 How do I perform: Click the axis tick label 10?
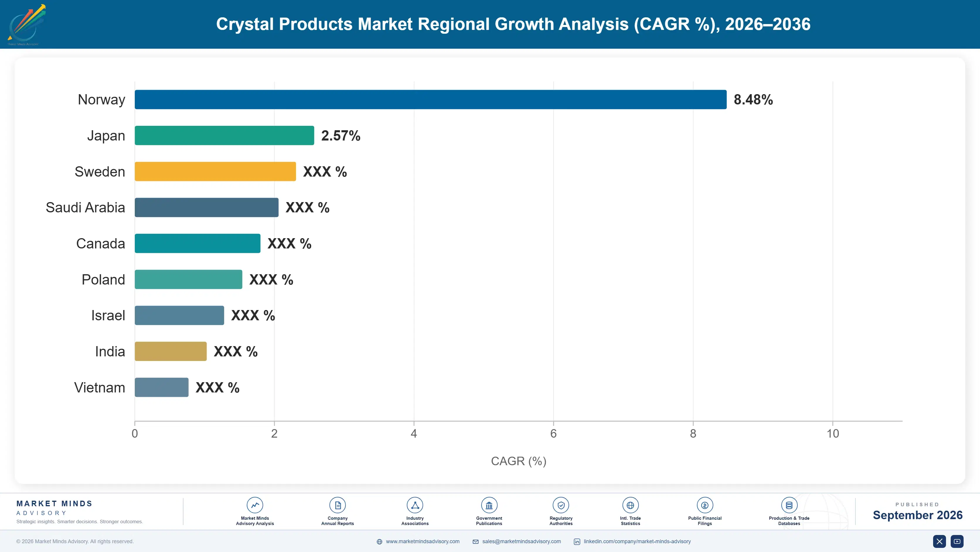[833, 434]
